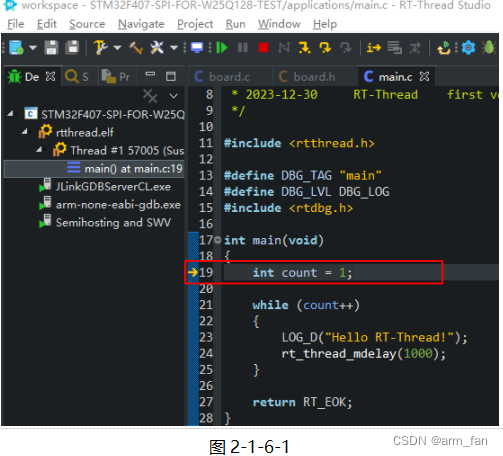Click the Step Return icon
Screen dimensions: 503x456
coord(346,48)
